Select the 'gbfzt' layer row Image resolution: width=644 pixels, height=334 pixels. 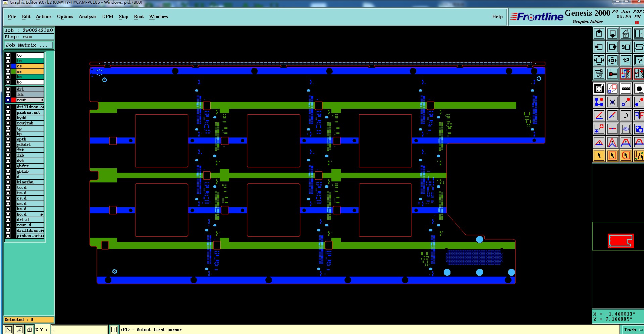tap(30, 166)
